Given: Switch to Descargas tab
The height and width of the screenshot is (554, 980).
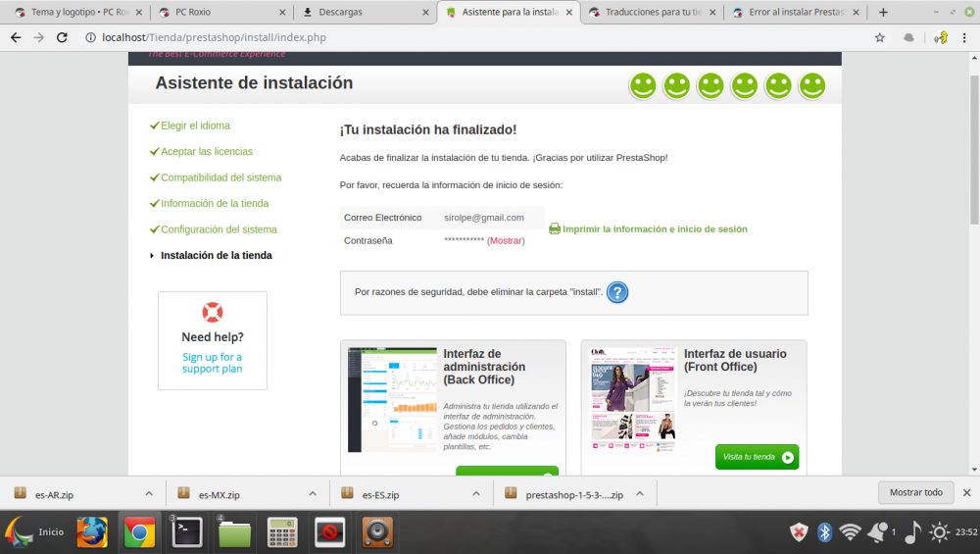Looking at the screenshot, I should coord(366,12).
